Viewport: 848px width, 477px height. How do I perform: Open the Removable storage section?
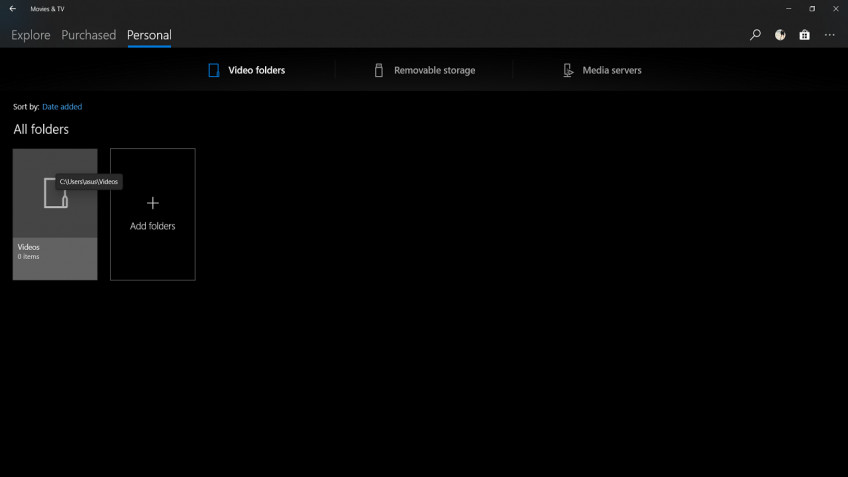[424, 70]
